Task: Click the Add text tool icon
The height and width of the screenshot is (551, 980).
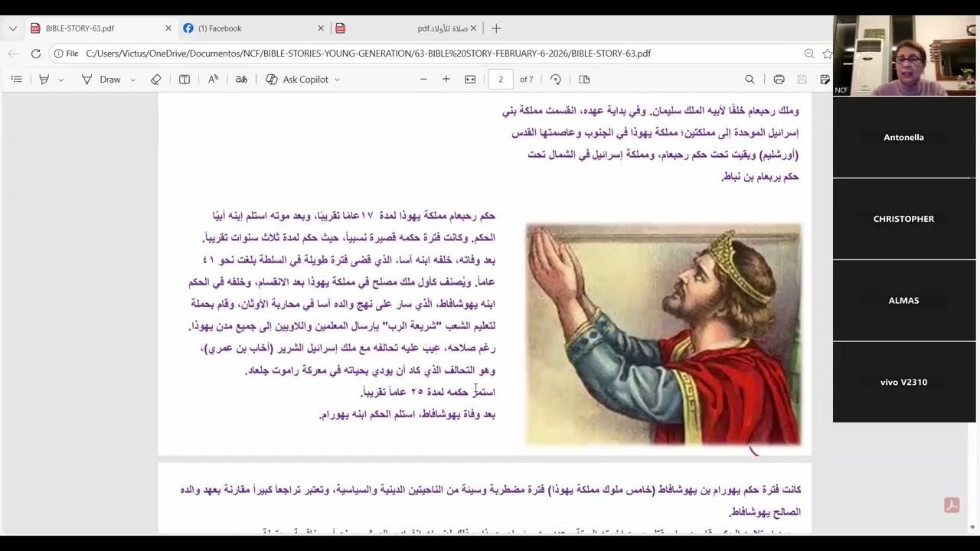Action: tap(185, 80)
